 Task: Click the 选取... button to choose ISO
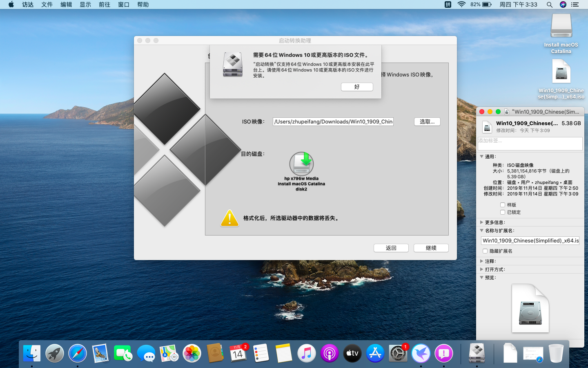tap(427, 121)
